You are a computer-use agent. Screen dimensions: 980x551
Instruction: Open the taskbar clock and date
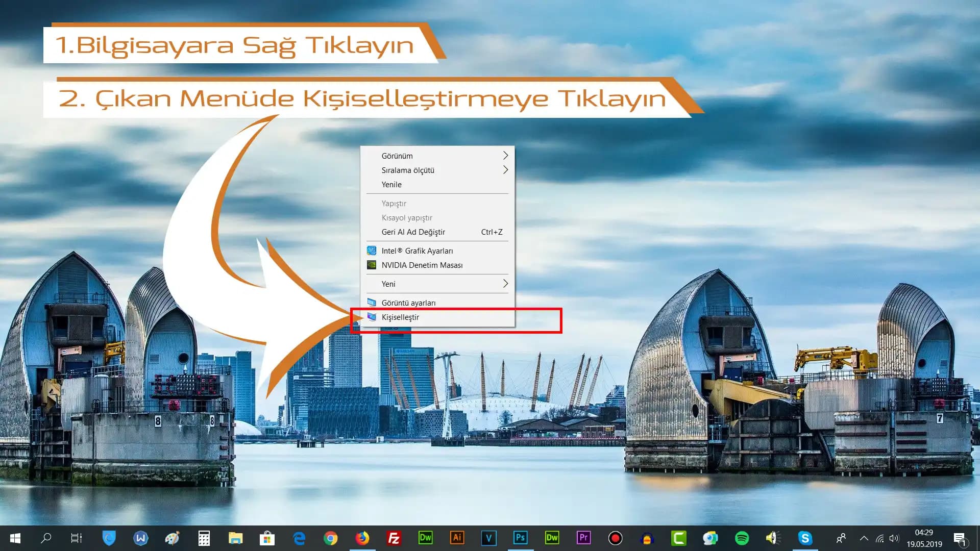pos(924,538)
